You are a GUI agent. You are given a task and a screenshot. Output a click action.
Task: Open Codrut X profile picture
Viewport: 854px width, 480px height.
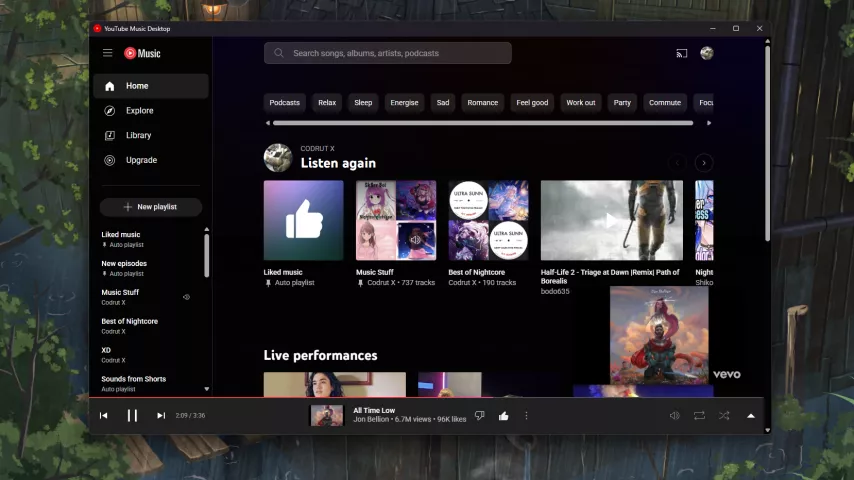pyautogui.click(x=278, y=158)
